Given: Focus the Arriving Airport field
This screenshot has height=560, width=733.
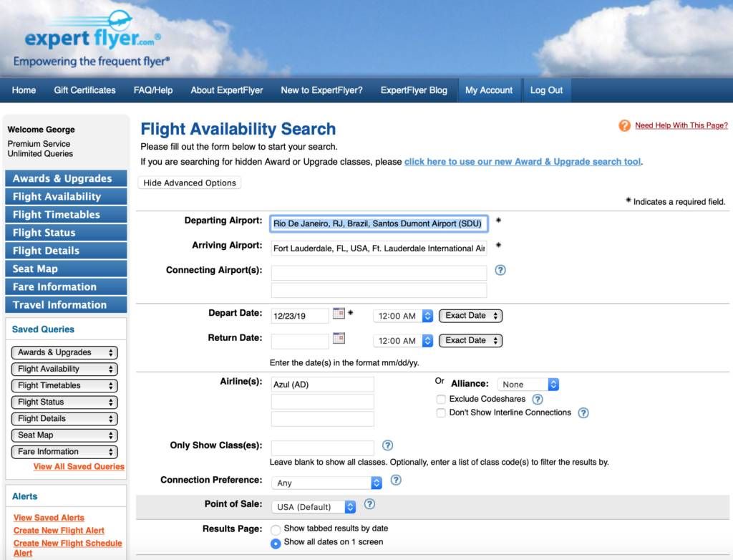Looking at the screenshot, I should coord(379,248).
